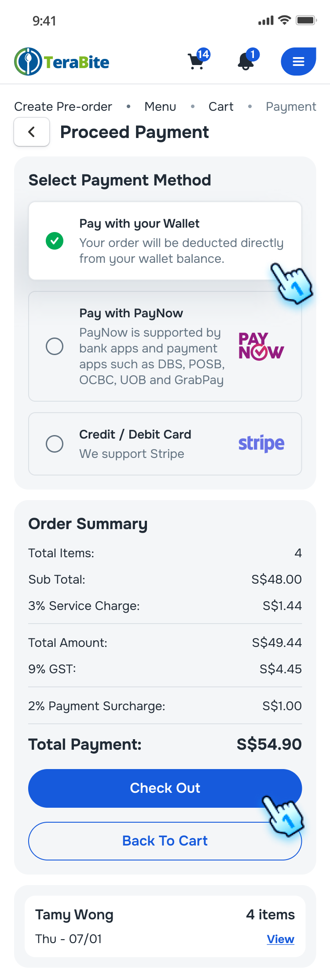Click the TeraBite logo
The height and width of the screenshot is (980, 330).
61,62
